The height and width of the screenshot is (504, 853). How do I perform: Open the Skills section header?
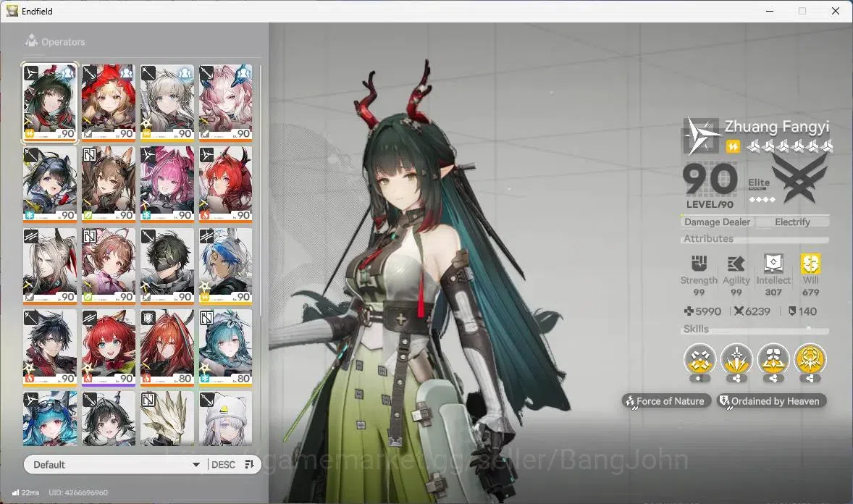(755, 329)
